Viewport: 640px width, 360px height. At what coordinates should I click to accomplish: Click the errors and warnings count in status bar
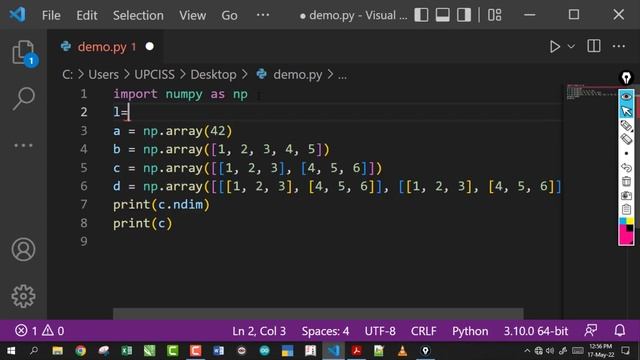tap(40, 331)
